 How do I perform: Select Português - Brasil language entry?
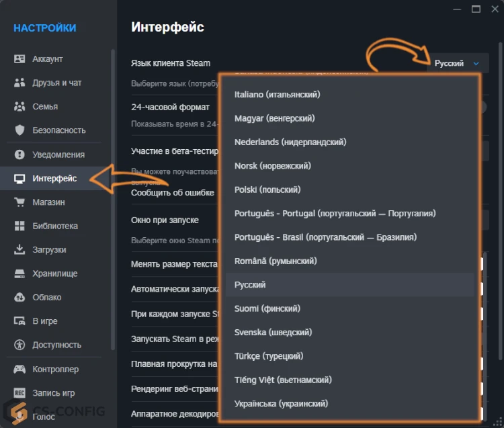tap(325, 237)
